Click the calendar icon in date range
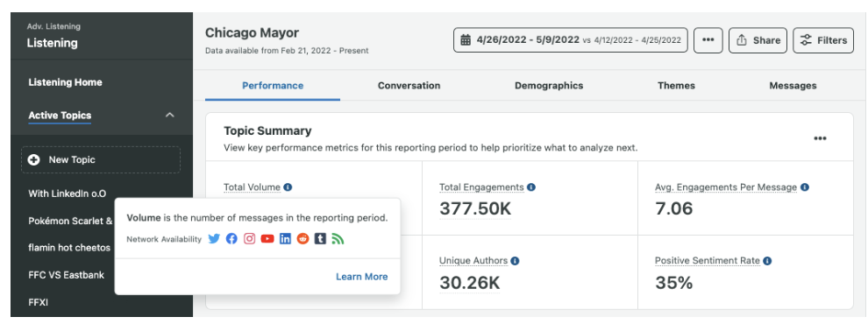 (x=466, y=40)
